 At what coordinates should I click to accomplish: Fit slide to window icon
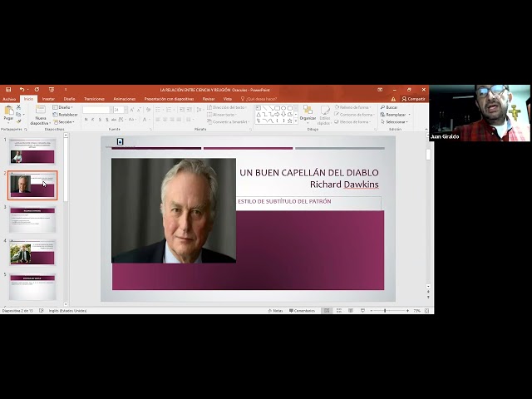tap(426, 310)
